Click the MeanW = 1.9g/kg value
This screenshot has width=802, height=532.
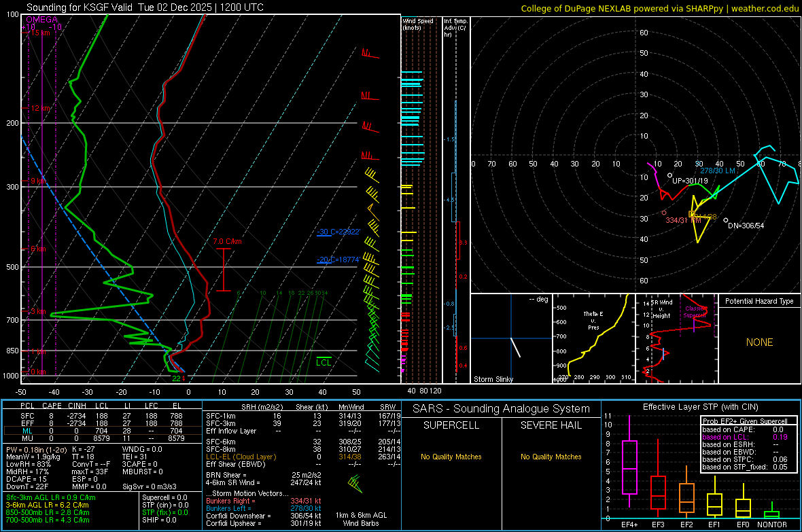point(33,457)
